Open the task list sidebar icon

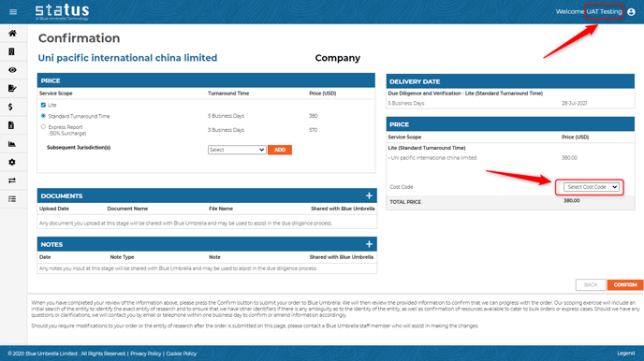(12, 199)
